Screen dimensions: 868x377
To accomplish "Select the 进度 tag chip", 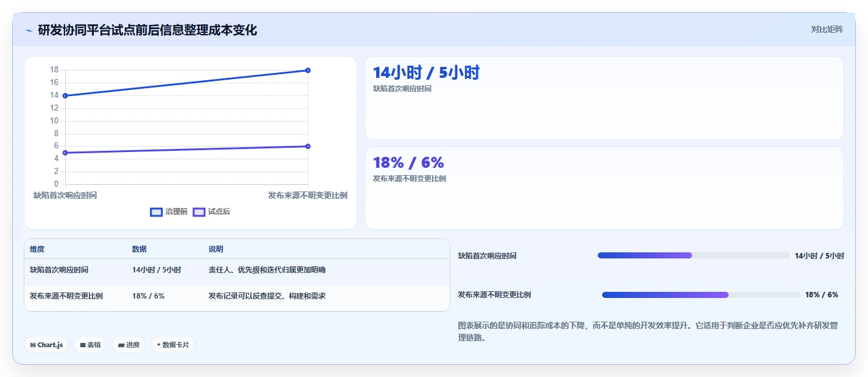I will click(128, 345).
